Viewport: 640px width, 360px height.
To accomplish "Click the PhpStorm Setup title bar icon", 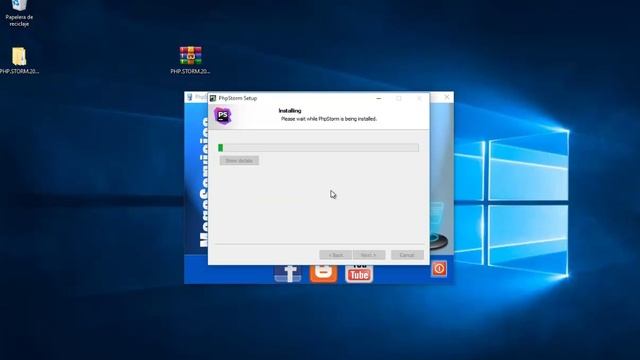I will tap(213, 98).
